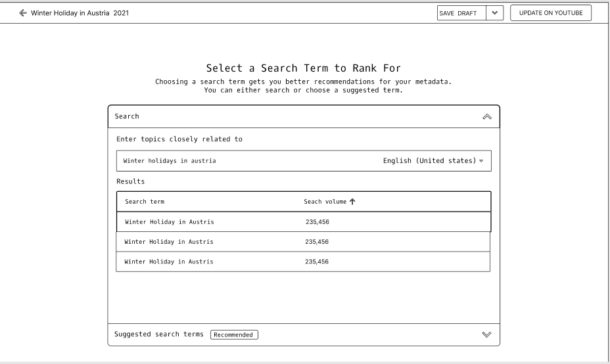Screen dimensions: 610x364
Task: Expand the Suggested search terms section
Action: click(486, 334)
